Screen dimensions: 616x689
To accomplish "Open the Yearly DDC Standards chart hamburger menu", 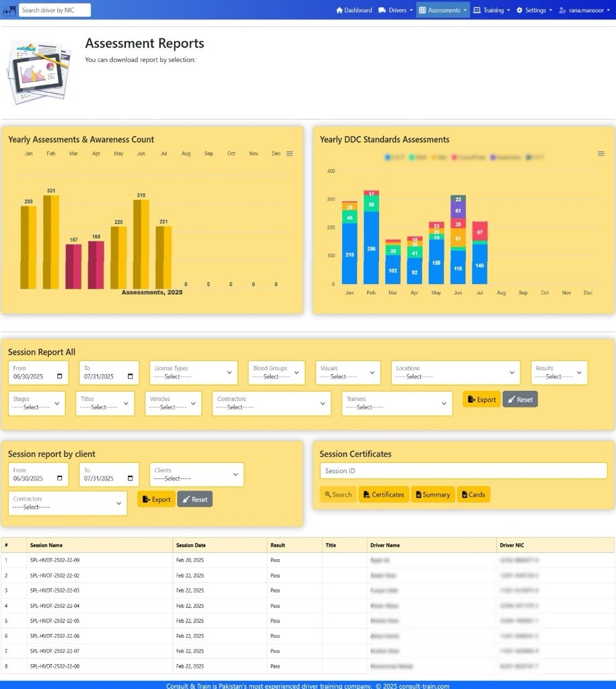I will [601, 154].
